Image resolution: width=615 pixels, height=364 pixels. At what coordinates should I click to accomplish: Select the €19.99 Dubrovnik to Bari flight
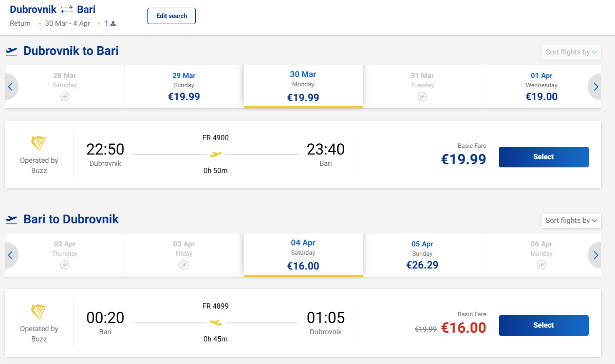pos(544,157)
